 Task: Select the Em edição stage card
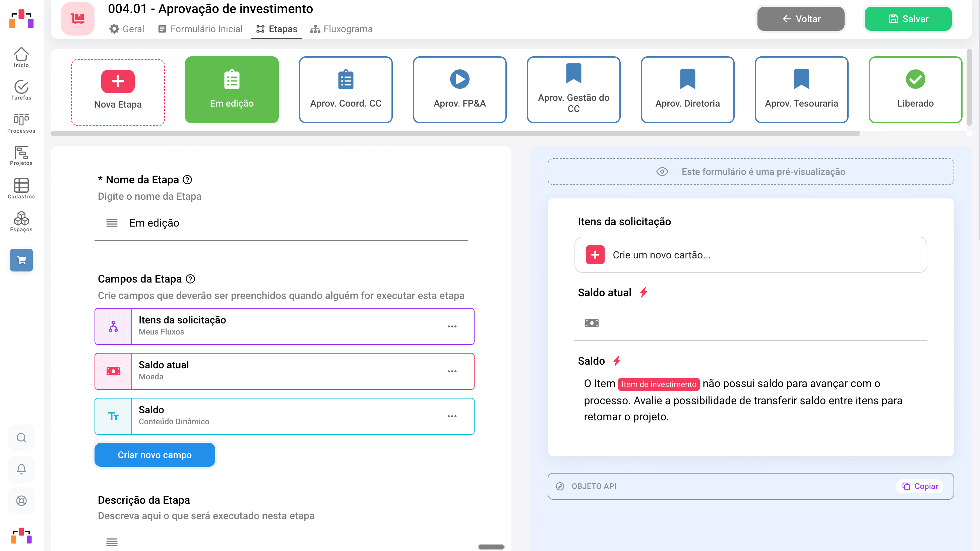[x=232, y=90]
